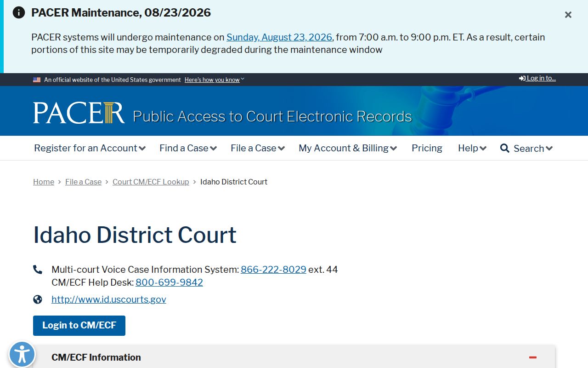The height and width of the screenshot is (368, 588).
Task: Open the Find a Case dropdown
Action: pyautogui.click(x=188, y=148)
